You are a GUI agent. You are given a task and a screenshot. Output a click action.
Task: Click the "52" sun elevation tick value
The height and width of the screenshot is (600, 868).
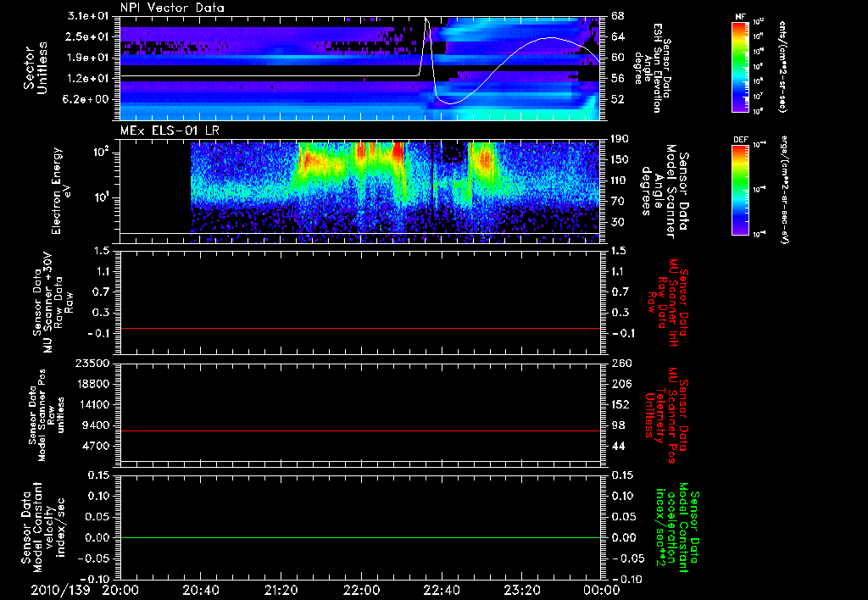click(x=618, y=100)
